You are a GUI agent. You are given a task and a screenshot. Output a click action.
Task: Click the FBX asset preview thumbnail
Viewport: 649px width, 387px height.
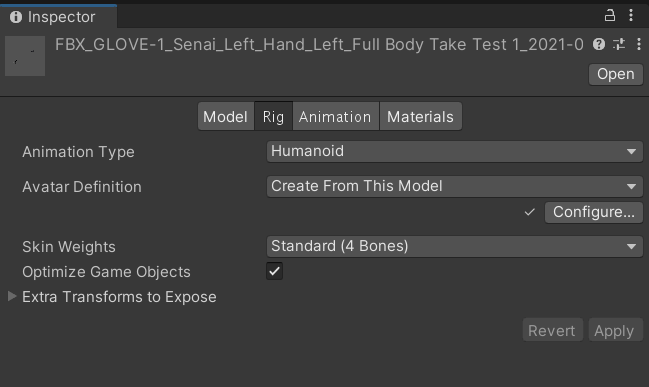tap(25, 56)
